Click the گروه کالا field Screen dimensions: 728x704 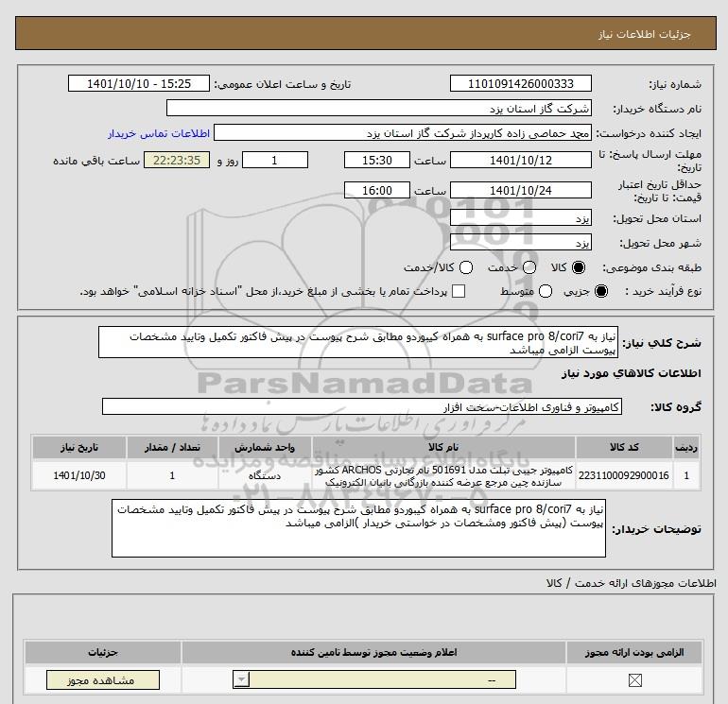(x=362, y=406)
